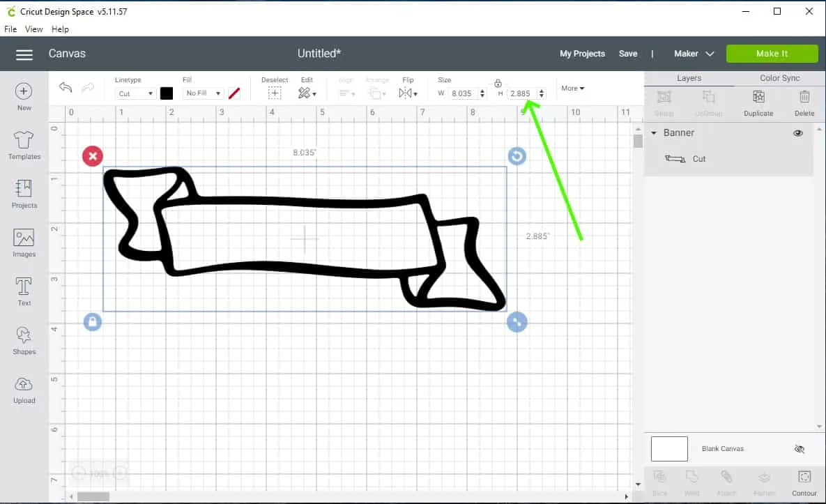Open the Upload panel

tap(24, 390)
